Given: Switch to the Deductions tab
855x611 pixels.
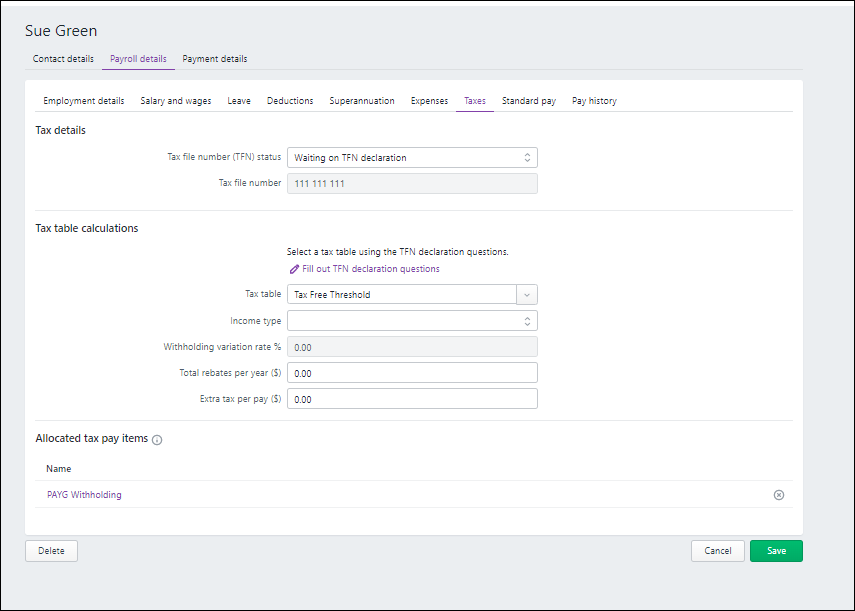Looking at the screenshot, I should [x=290, y=100].
